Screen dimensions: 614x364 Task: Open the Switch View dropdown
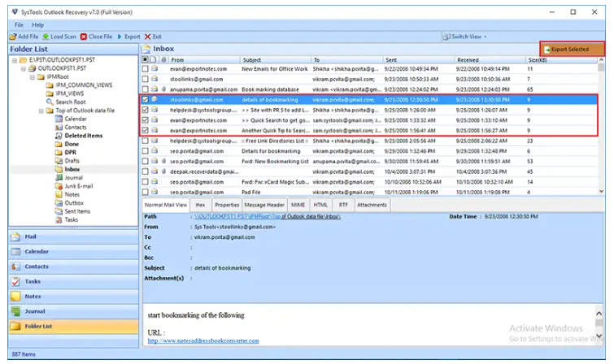click(465, 37)
